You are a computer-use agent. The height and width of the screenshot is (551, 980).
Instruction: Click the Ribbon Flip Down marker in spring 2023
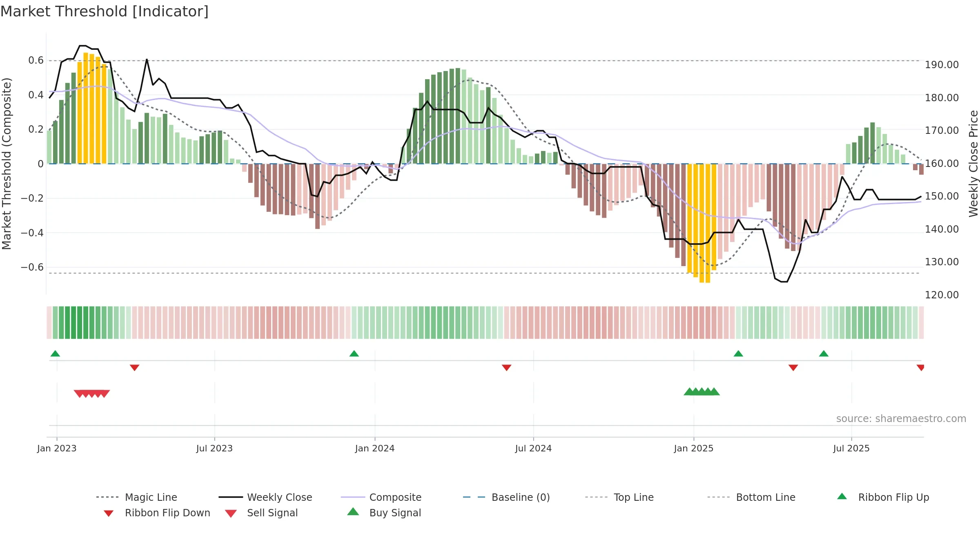point(134,368)
